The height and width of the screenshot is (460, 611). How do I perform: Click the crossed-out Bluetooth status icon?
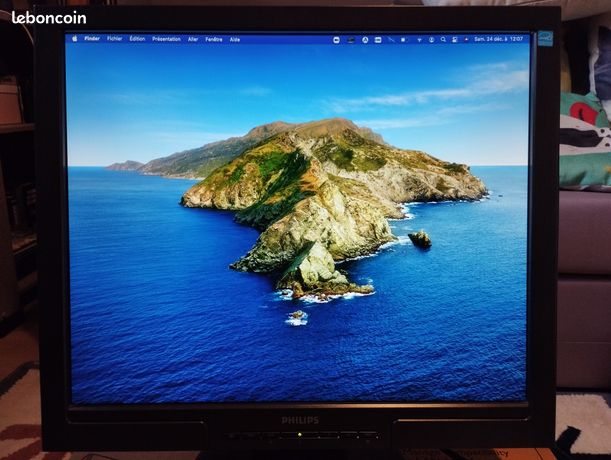click(391, 40)
